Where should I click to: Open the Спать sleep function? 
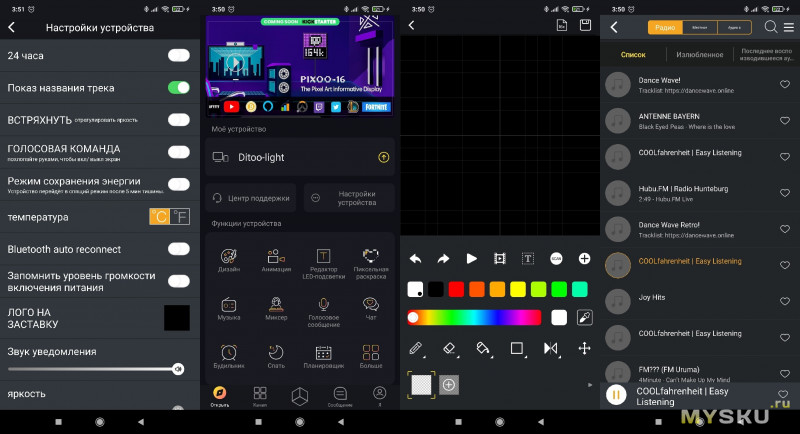click(x=276, y=356)
